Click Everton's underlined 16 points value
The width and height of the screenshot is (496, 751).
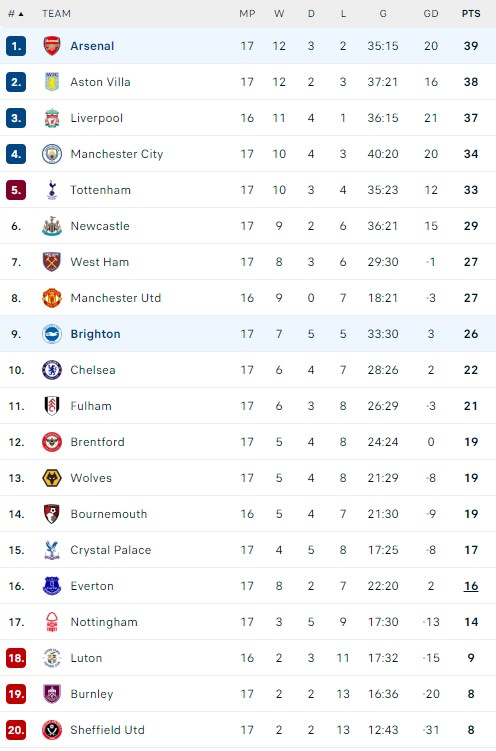pyautogui.click(x=471, y=586)
